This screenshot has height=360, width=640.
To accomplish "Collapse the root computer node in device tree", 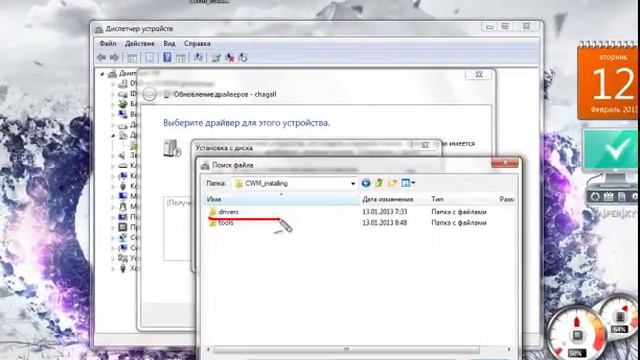I will click(102, 74).
